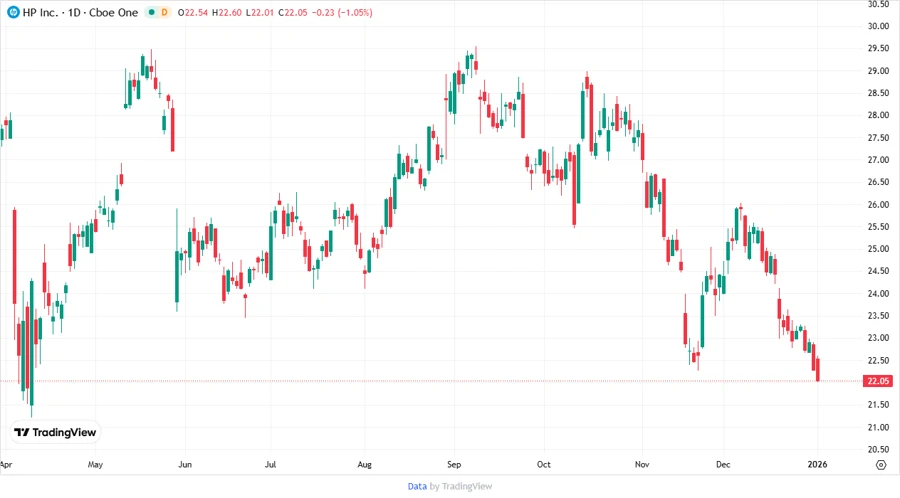Image resolution: width=900 pixels, height=498 pixels.
Task: Click the 24.00 price axis label
Action: click(x=878, y=293)
